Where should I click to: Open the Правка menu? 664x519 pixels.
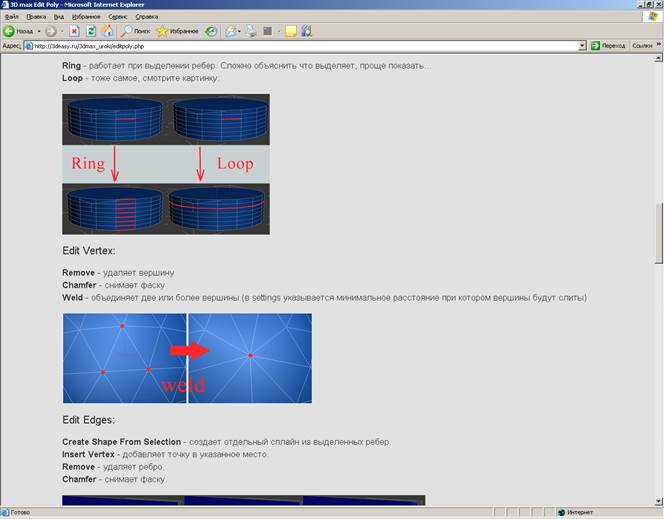coord(36,17)
